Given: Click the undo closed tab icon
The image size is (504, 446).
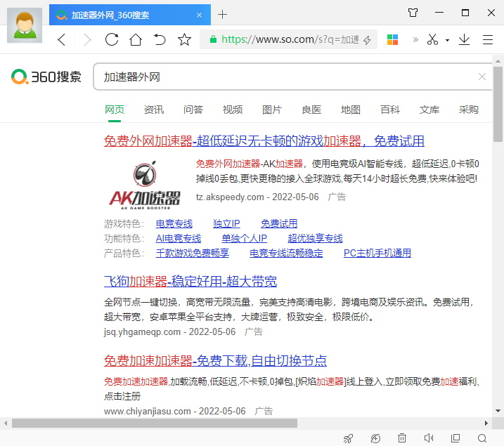Looking at the screenshot, I should 160,39.
